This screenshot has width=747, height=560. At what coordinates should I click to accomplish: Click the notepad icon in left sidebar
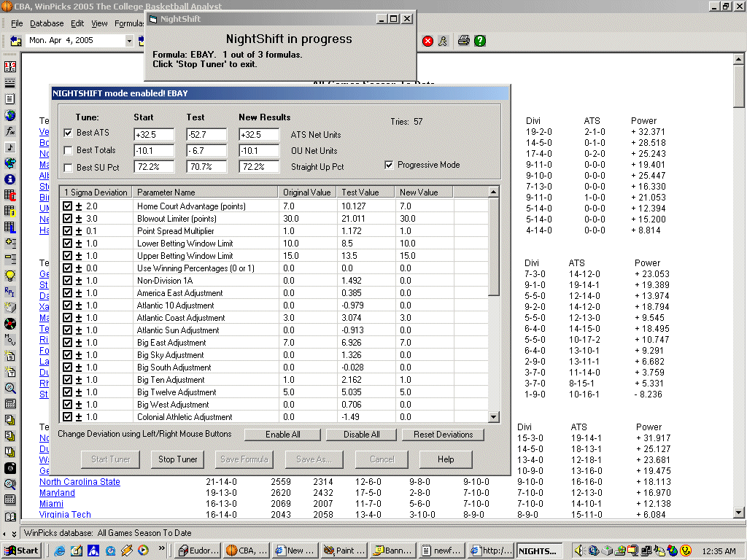pos(10,99)
